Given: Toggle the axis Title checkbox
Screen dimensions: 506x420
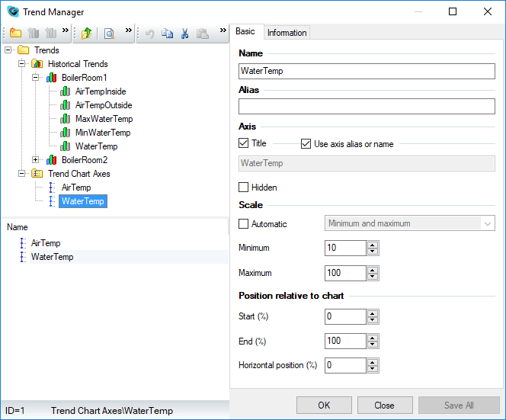Looking at the screenshot, I should [244, 143].
